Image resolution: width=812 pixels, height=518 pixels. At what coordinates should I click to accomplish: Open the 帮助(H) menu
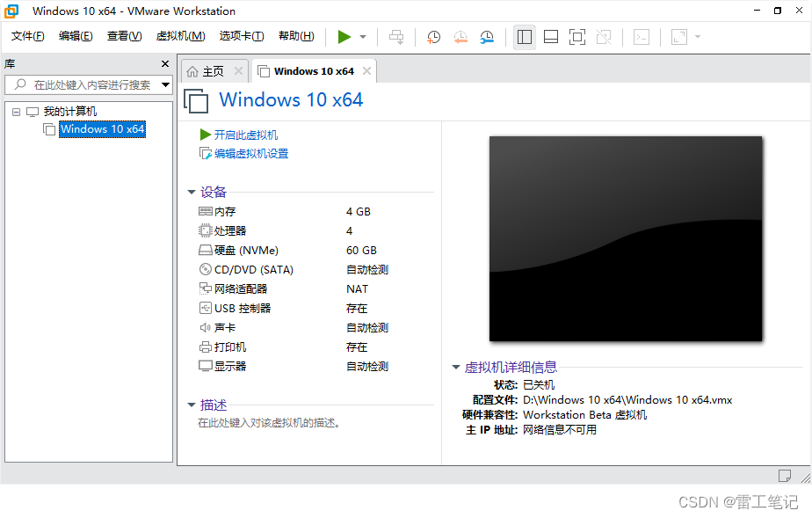(296, 36)
